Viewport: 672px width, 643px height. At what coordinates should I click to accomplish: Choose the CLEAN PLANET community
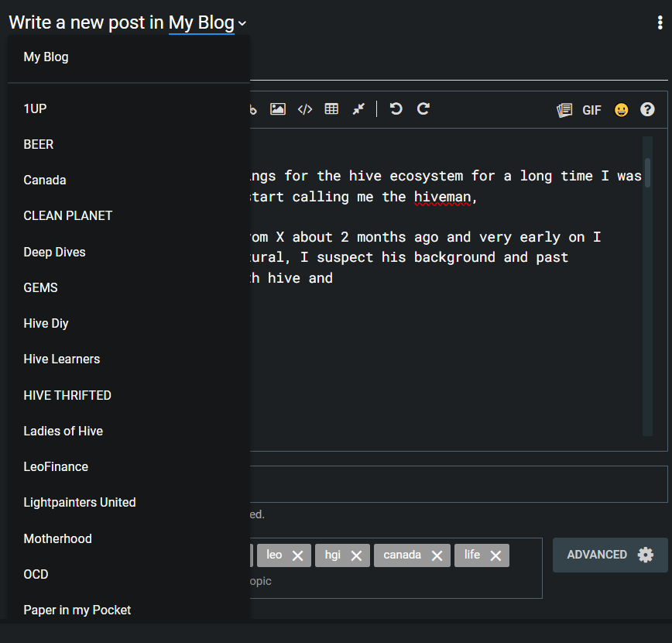click(129, 216)
